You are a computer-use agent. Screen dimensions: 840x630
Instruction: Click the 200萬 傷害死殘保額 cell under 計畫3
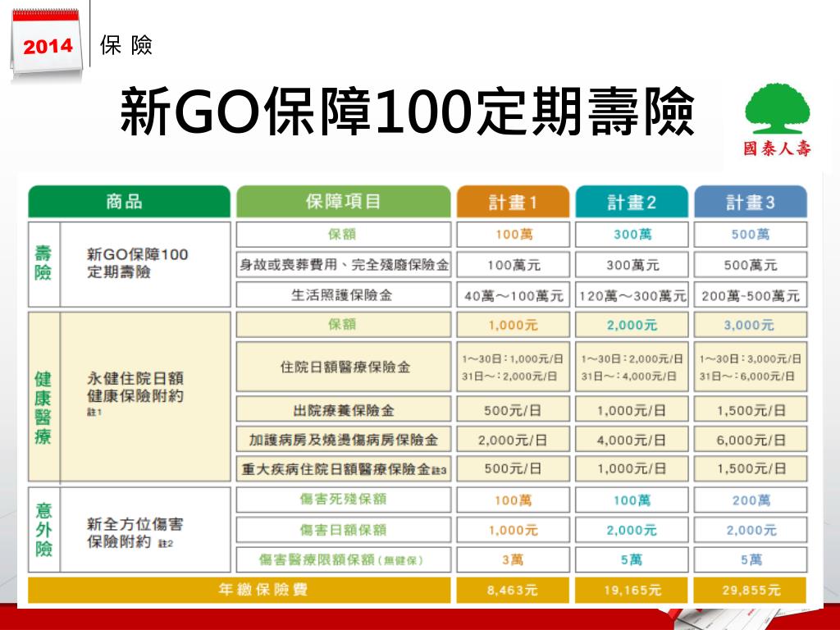[751, 500]
